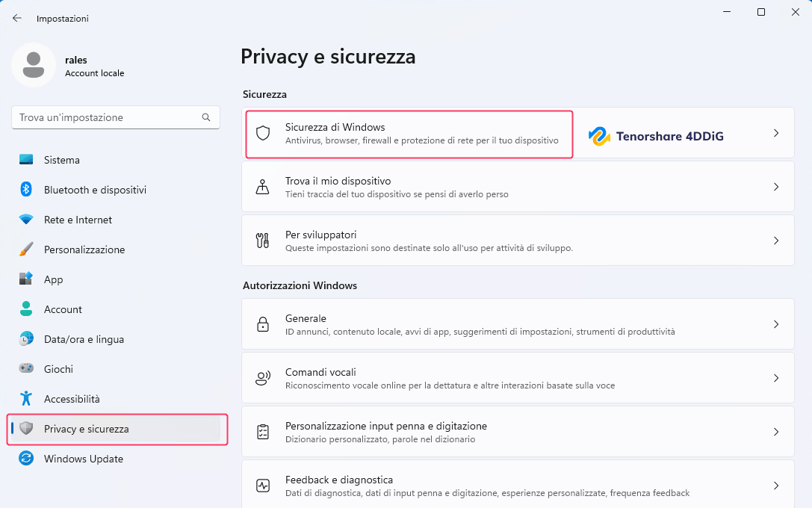The height and width of the screenshot is (508, 812).
Task: Open Comandi vocali settings
Action: point(518,377)
